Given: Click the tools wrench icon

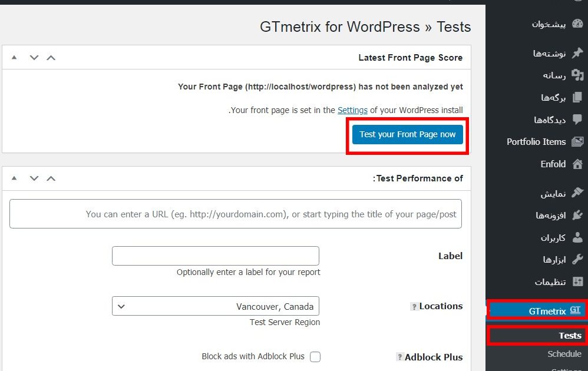Looking at the screenshot, I should pos(577,259).
